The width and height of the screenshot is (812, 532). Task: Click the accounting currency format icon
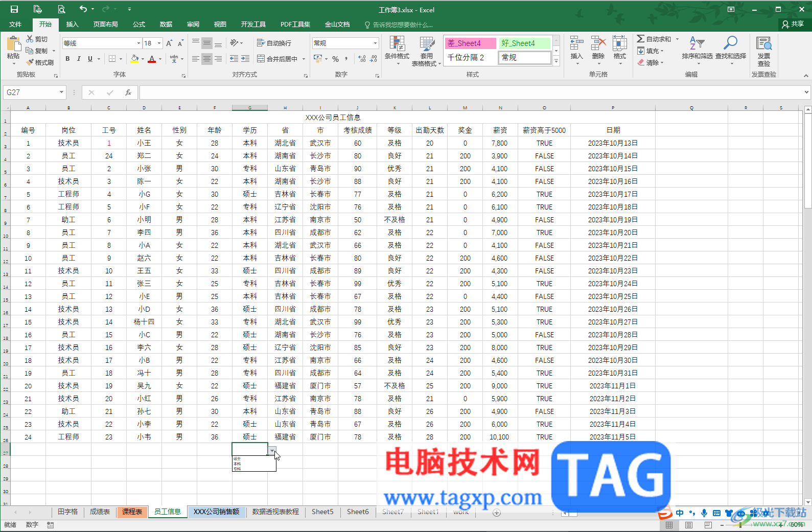[318, 59]
